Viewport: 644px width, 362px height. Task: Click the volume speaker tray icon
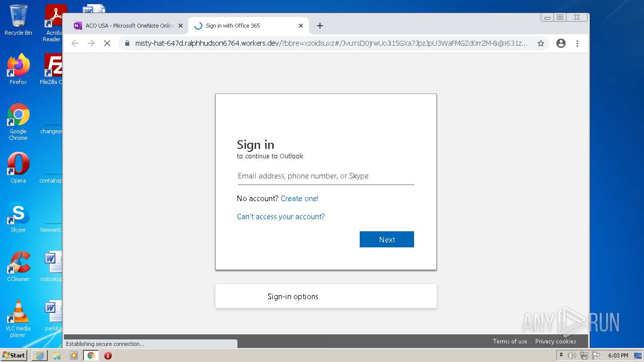tap(572, 355)
